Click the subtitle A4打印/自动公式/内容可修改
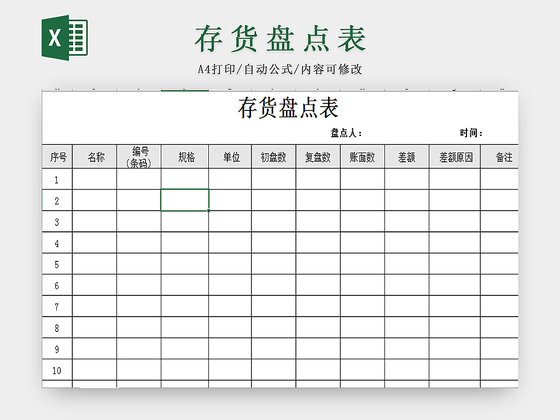The width and height of the screenshot is (560, 420). pos(280,69)
